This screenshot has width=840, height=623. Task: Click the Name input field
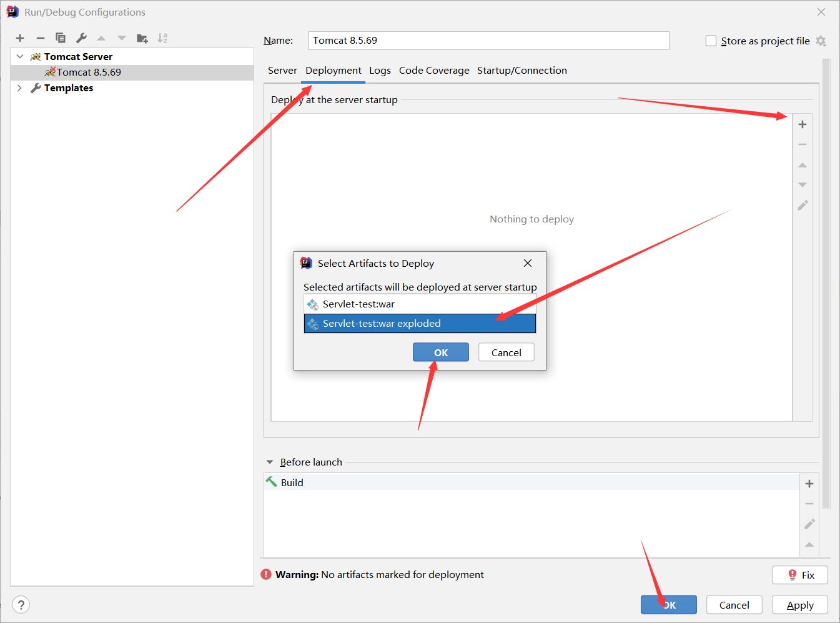489,41
